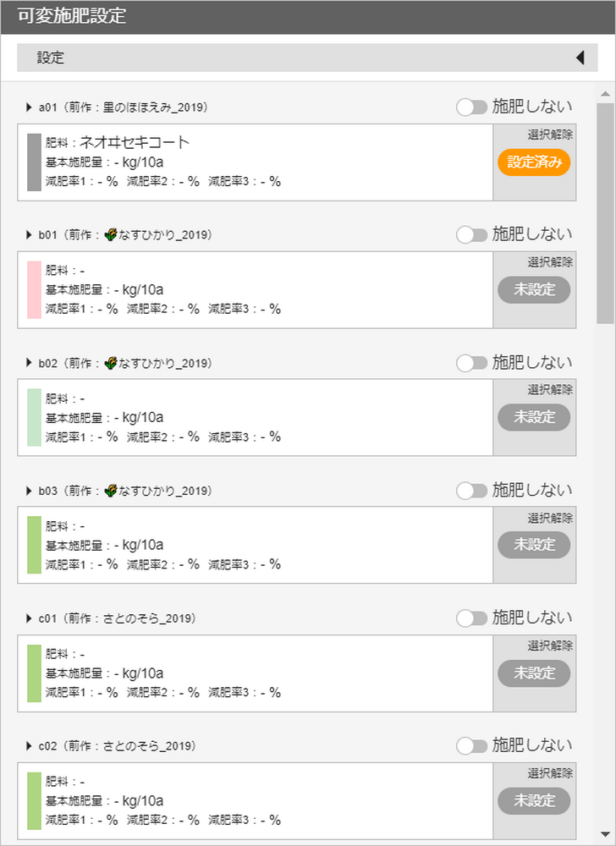Click the scrollbar up arrow

point(605,94)
